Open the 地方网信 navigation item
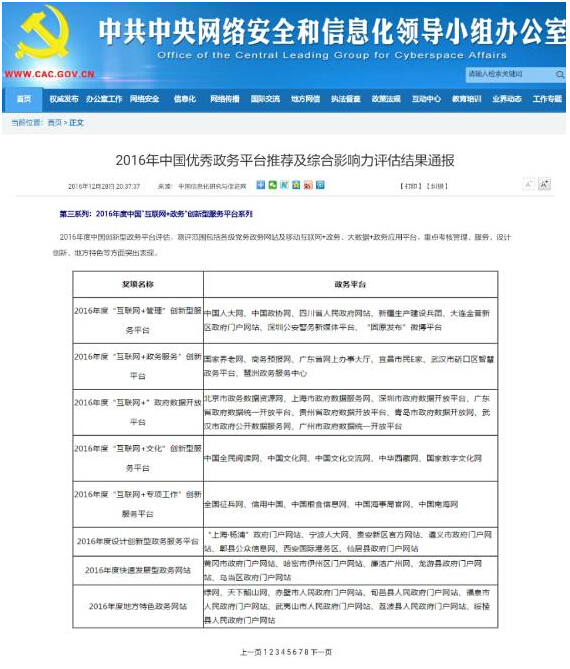 [305, 99]
